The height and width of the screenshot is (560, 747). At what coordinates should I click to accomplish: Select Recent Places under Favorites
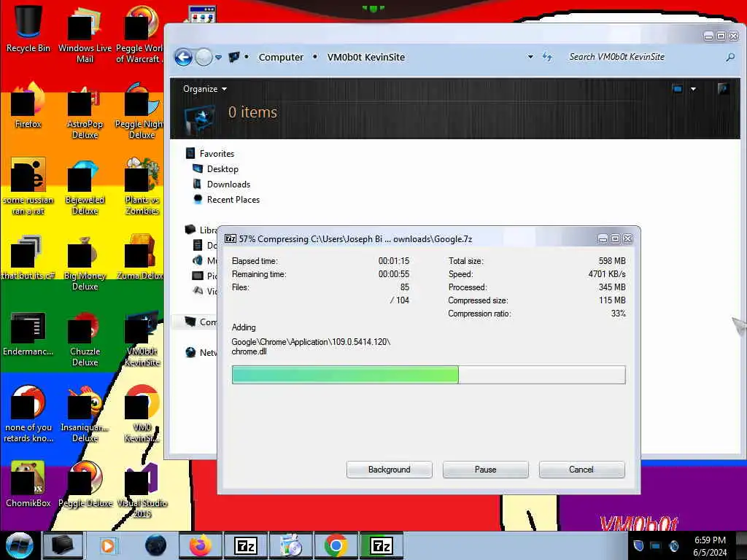(x=233, y=200)
